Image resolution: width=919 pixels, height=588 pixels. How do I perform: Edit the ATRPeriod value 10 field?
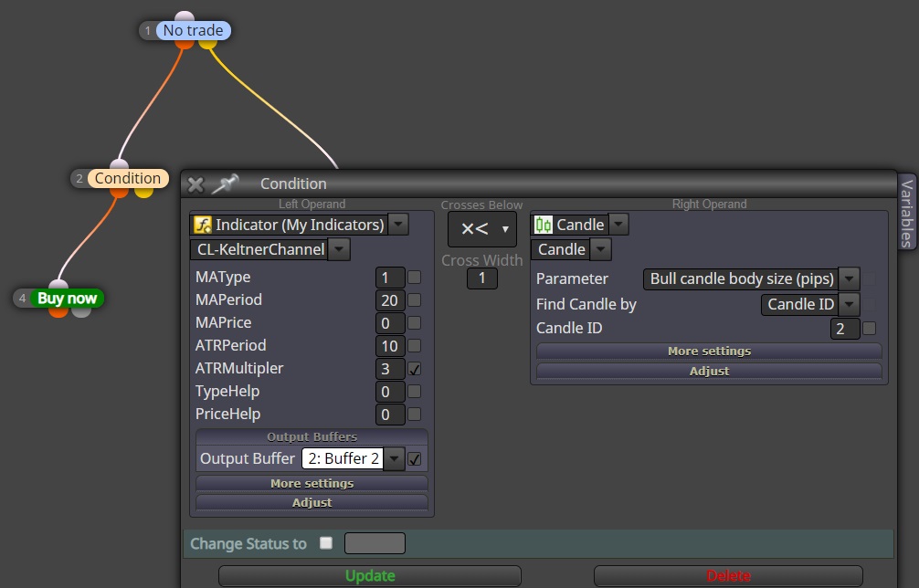tap(390, 345)
